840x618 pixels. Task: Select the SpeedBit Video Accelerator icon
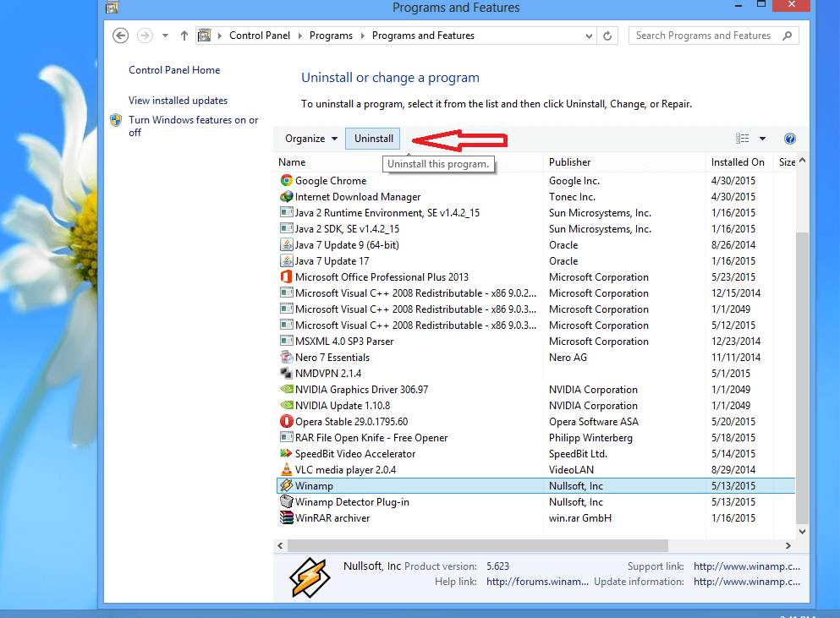287,454
